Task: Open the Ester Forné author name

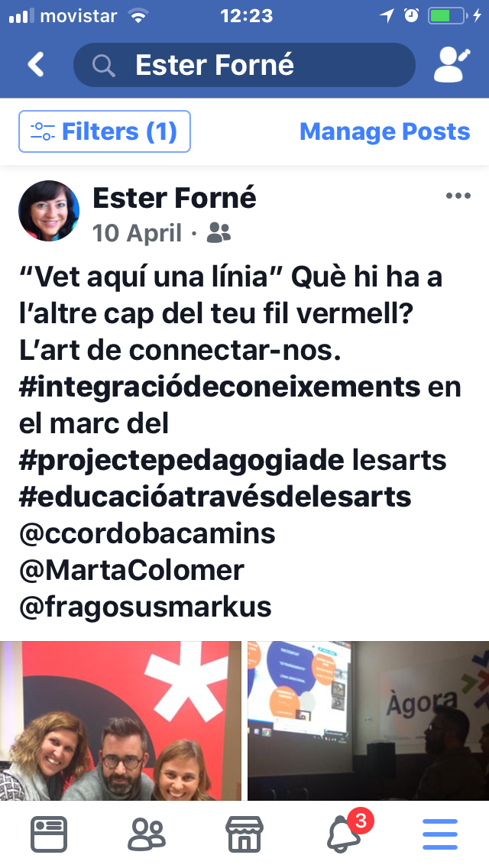Action: (x=174, y=198)
